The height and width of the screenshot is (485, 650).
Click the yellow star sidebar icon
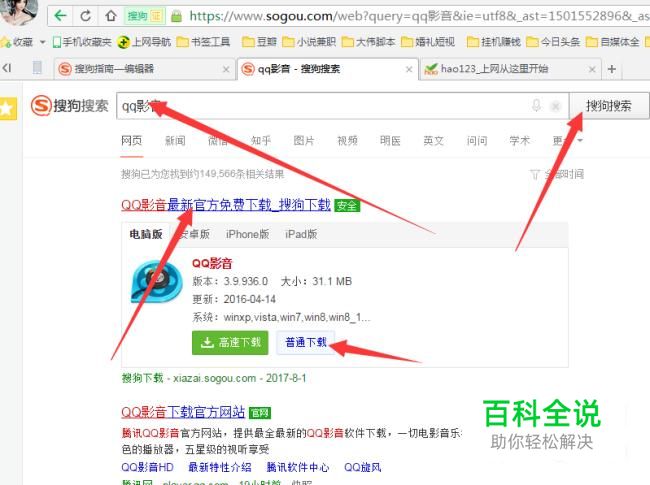pos(7,109)
